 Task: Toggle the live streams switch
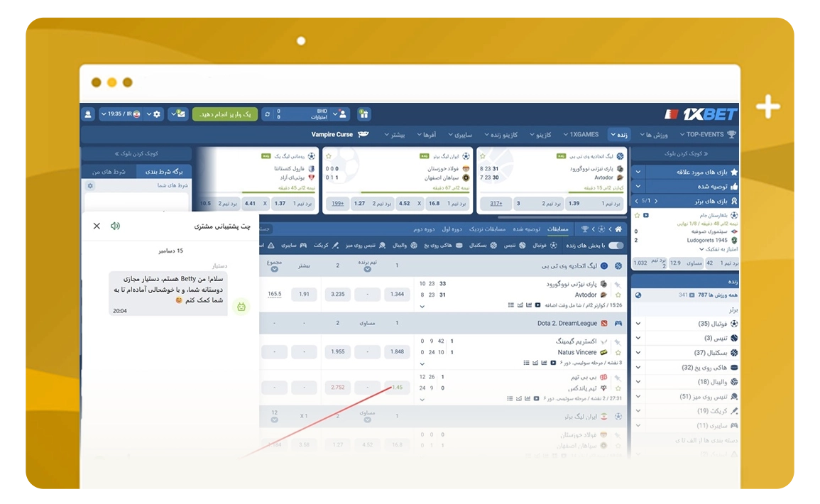(x=616, y=246)
